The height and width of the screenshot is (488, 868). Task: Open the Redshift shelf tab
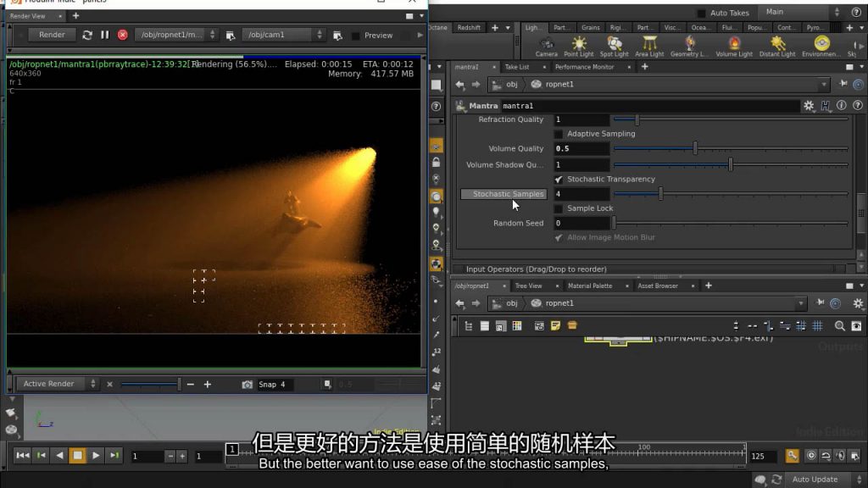(x=468, y=28)
